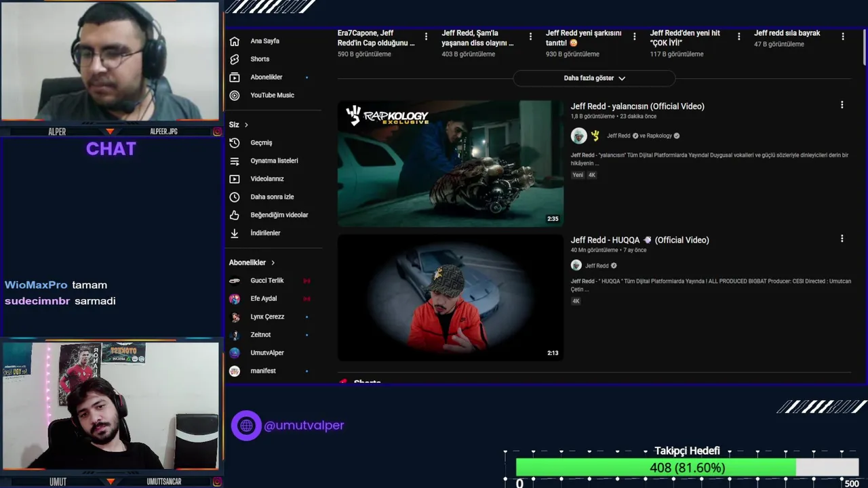This screenshot has height=488, width=868.
Task: Open the Shorts sidebar icon
Action: (x=235, y=59)
